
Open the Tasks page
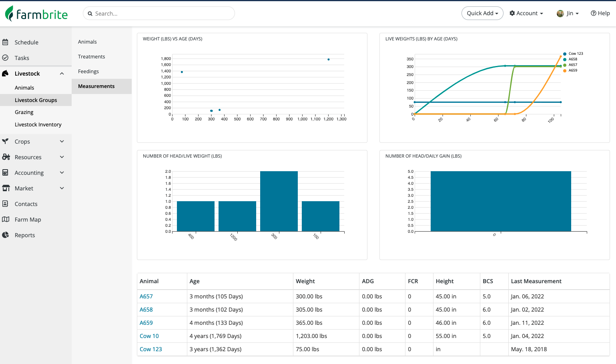click(22, 58)
